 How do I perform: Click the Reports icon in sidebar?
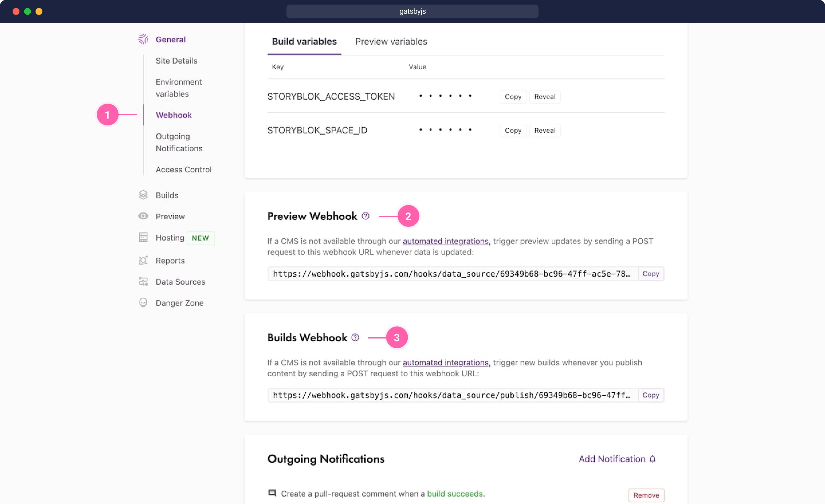pyautogui.click(x=143, y=260)
